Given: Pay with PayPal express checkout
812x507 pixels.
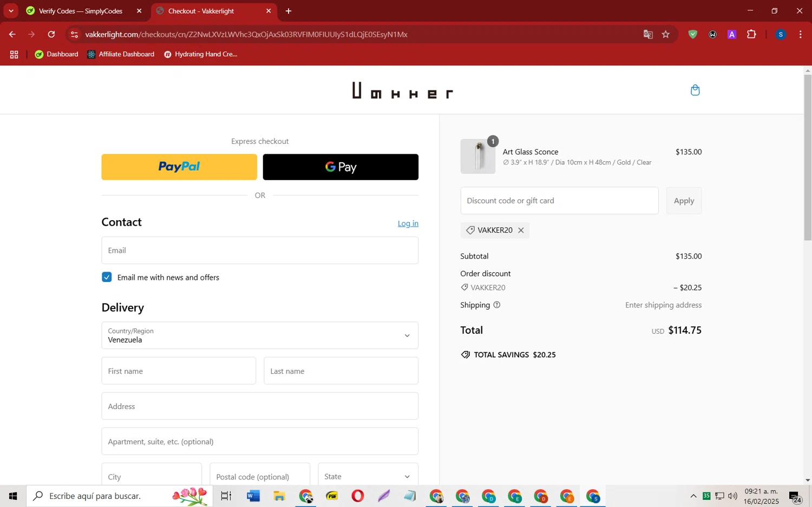Looking at the screenshot, I should click(179, 167).
